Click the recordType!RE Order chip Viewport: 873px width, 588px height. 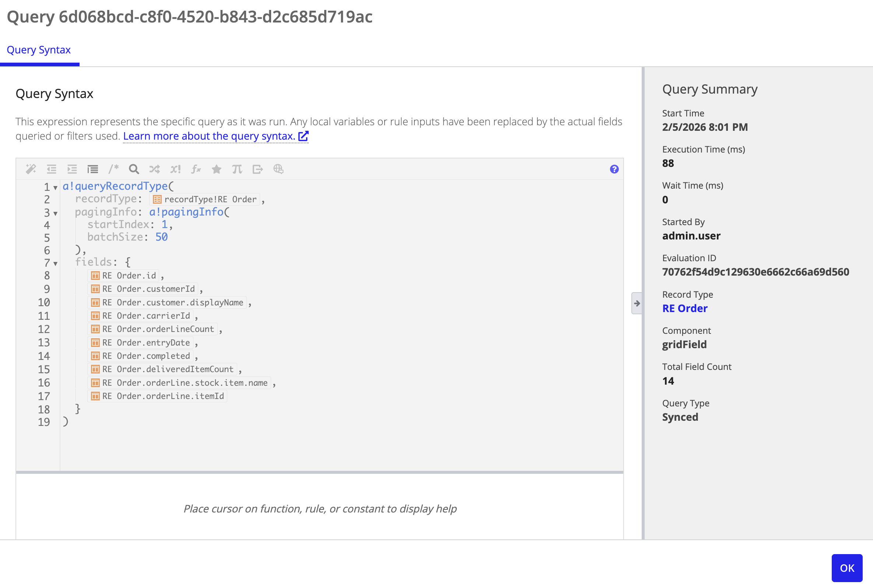click(x=205, y=200)
